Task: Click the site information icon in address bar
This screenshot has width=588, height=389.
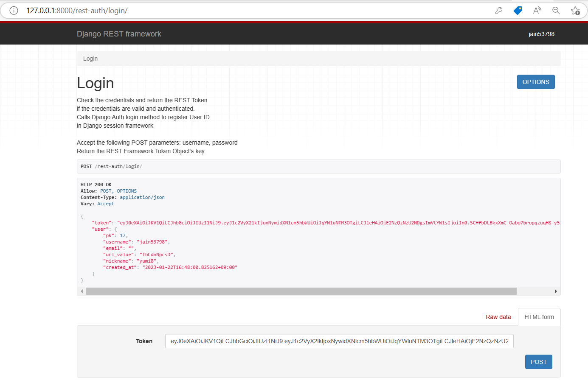Action: pyautogui.click(x=14, y=11)
